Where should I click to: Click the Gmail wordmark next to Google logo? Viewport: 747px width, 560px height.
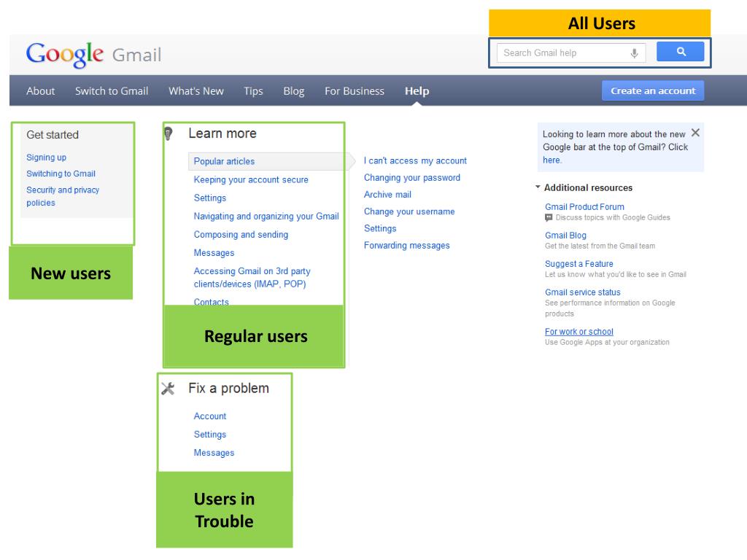[136, 55]
